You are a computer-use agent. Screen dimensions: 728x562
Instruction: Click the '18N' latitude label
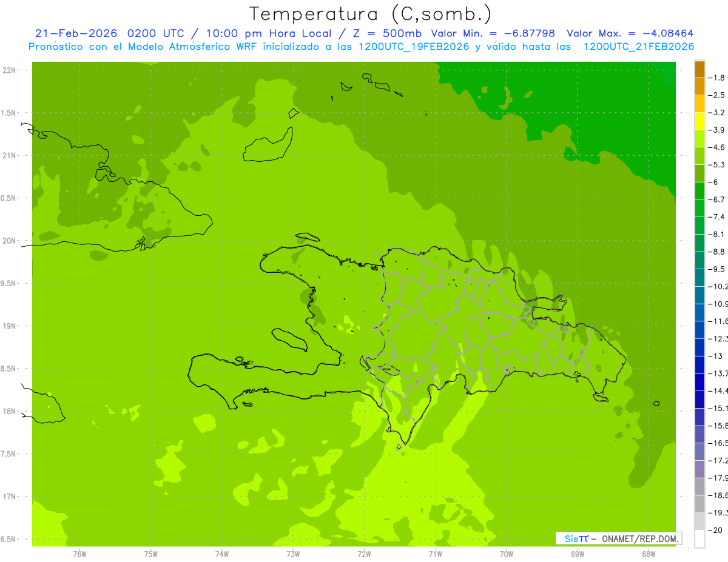9,412
